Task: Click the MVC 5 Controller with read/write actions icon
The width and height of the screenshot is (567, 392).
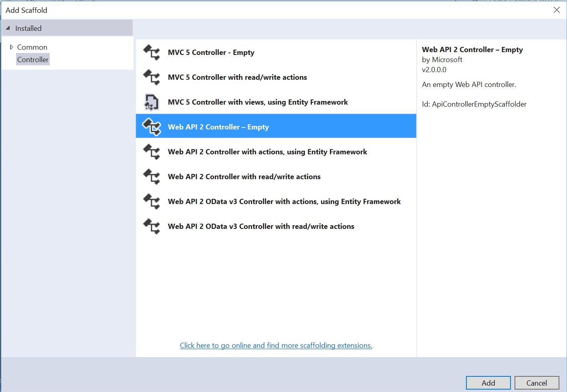Action: point(151,77)
